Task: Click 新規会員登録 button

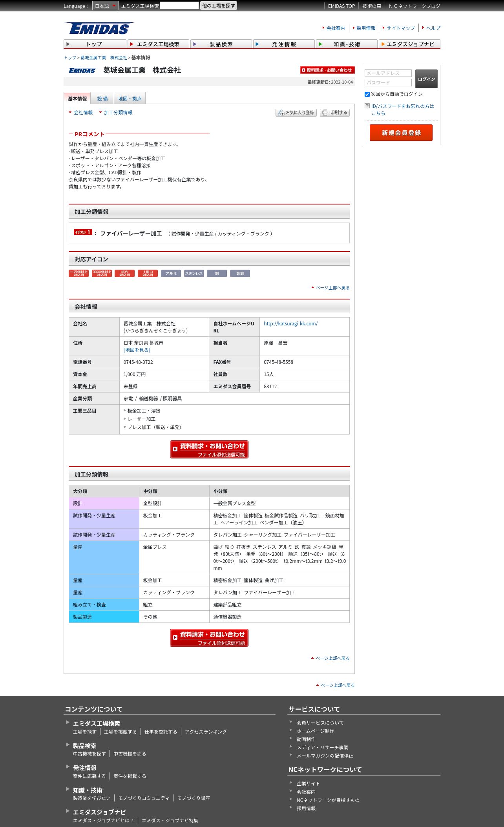Action: coord(401,133)
